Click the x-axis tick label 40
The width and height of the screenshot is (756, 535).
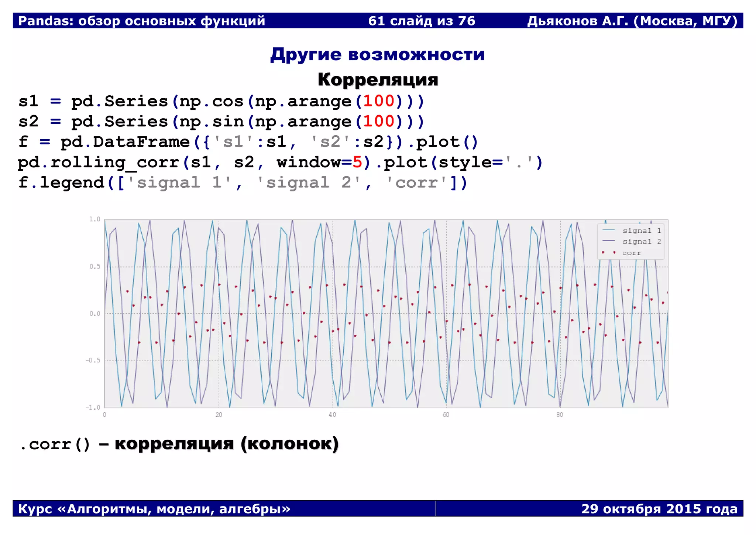(x=332, y=415)
